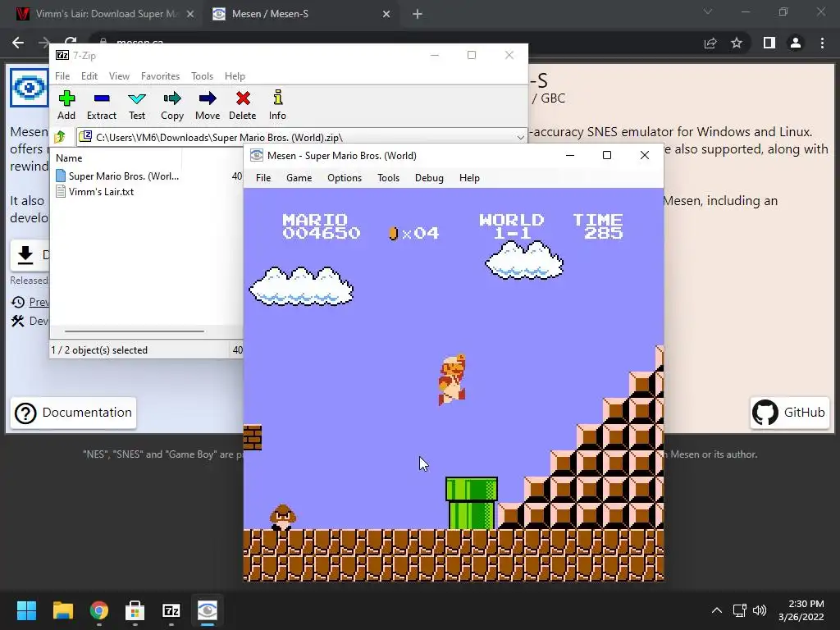Close the Vimm's Lair tab
840x630 pixels.
190,15
